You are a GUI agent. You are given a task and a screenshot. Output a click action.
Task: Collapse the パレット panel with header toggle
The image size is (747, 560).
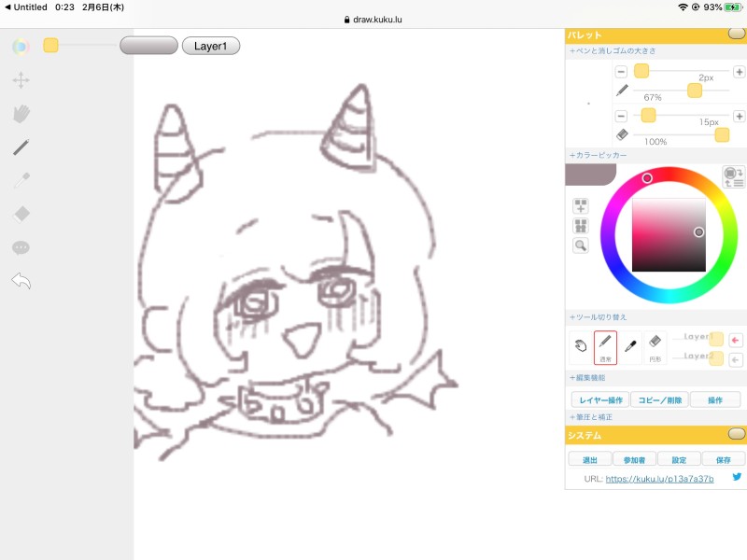(737, 34)
